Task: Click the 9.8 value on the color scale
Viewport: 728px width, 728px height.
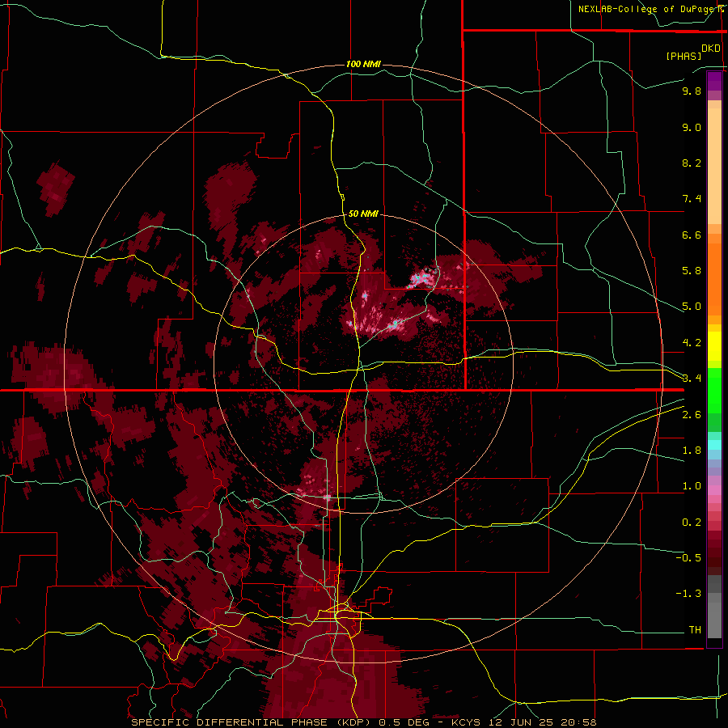Action: (x=692, y=91)
